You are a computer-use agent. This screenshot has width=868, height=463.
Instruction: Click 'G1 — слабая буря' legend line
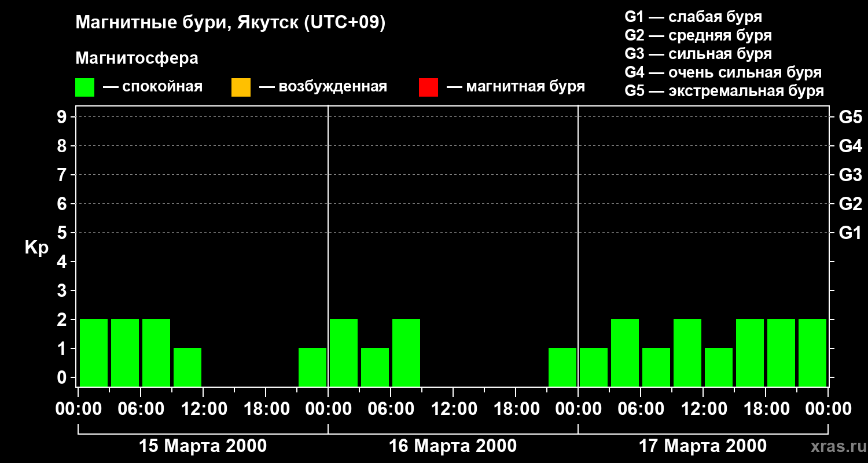[693, 17]
